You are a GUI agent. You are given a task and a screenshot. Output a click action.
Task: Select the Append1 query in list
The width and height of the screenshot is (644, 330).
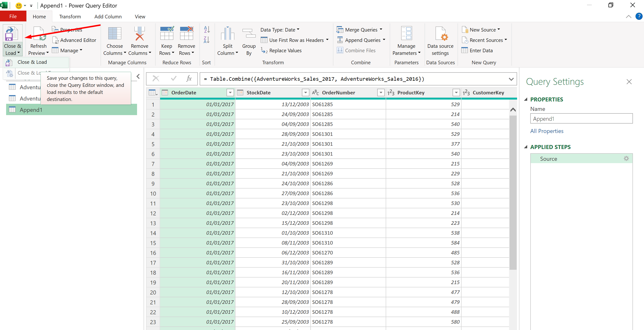(72, 110)
